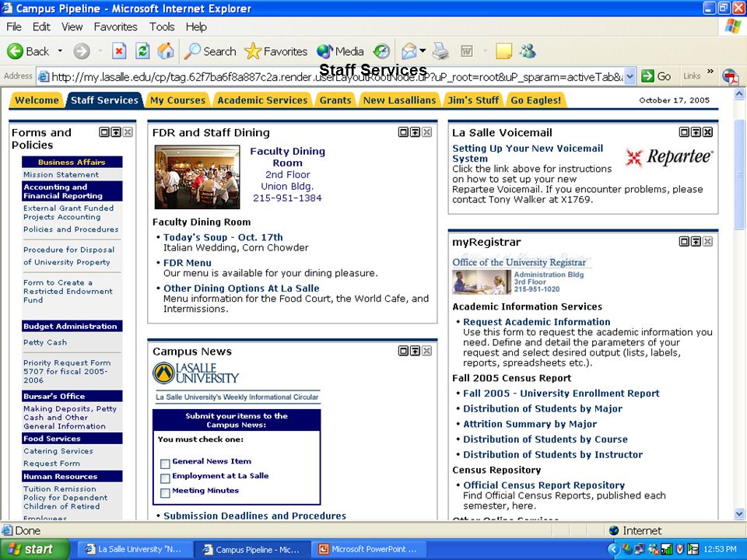Open the Back button history dropdown
Viewport: 747px width, 560px height.
[x=60, y=51]
